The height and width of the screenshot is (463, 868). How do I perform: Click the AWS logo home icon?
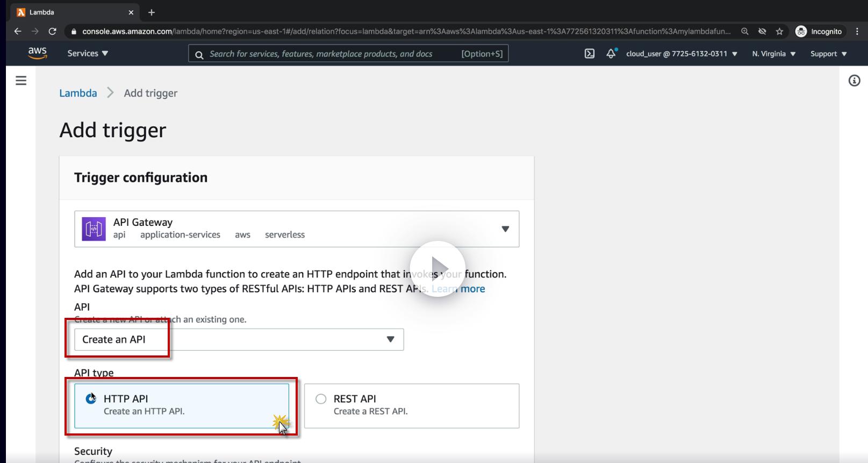pos(37,53)
